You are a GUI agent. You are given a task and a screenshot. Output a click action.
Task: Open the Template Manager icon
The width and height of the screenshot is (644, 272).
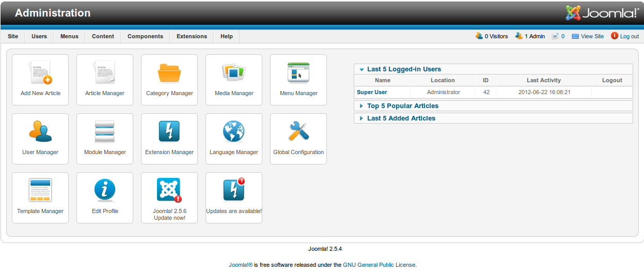click(40, 190)
